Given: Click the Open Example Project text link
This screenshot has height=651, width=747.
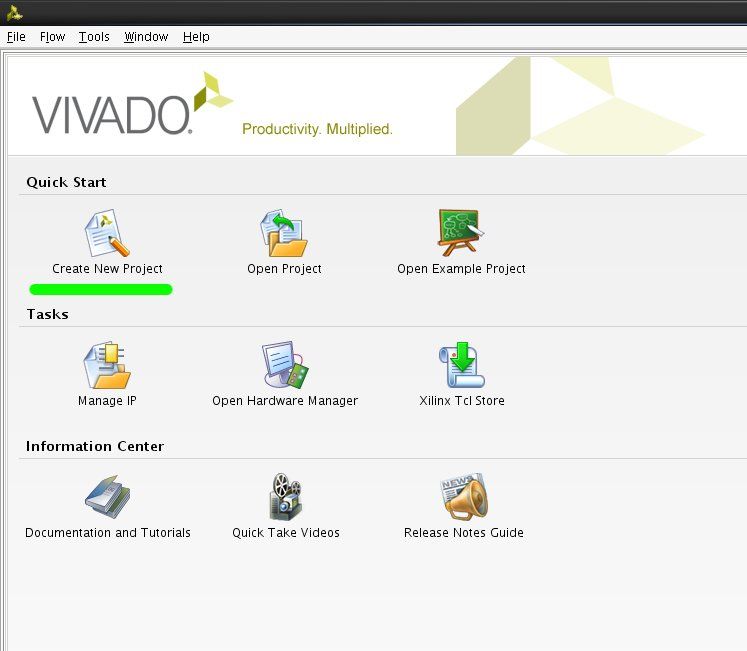Looking at the screenshot, I should (461, 269).
